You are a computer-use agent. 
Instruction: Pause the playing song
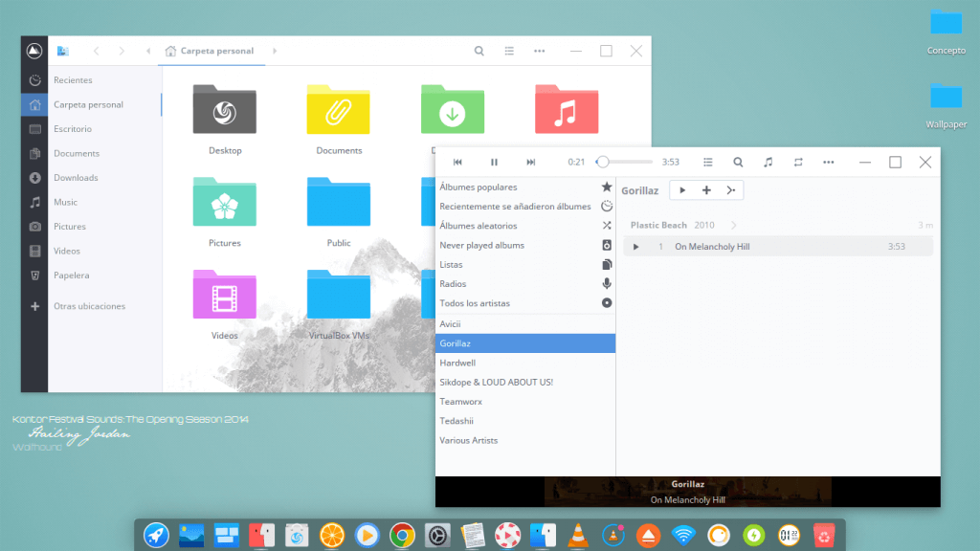pos(494,163)
